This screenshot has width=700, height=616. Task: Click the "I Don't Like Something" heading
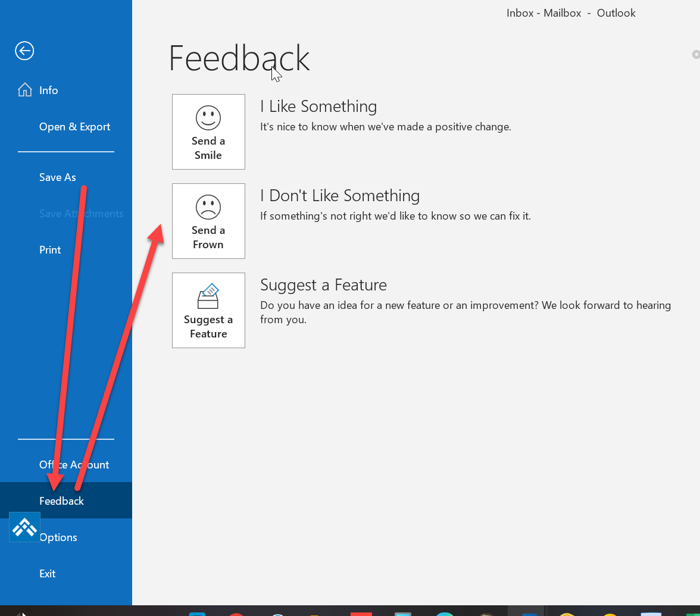coord(340,195)
